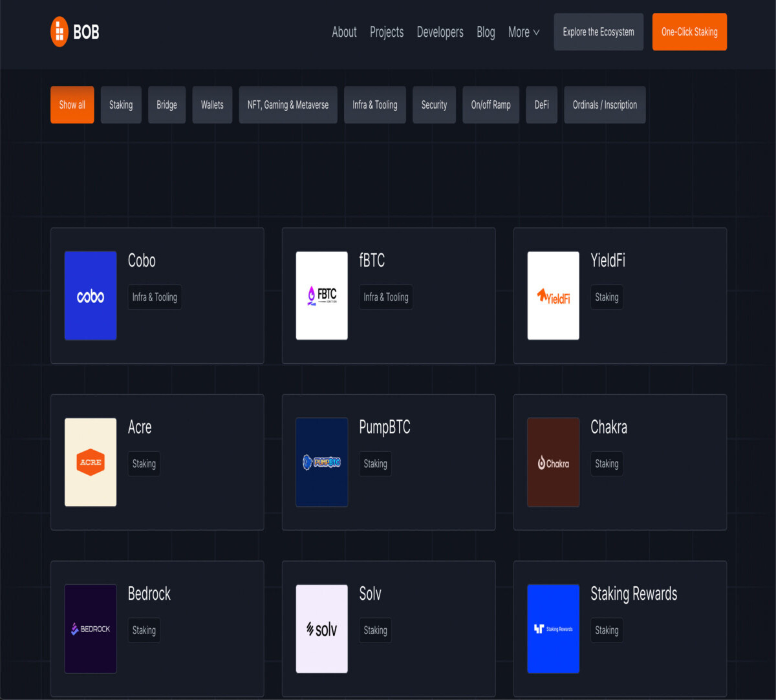Click the PumpBTC logo image

coord(322,462)
